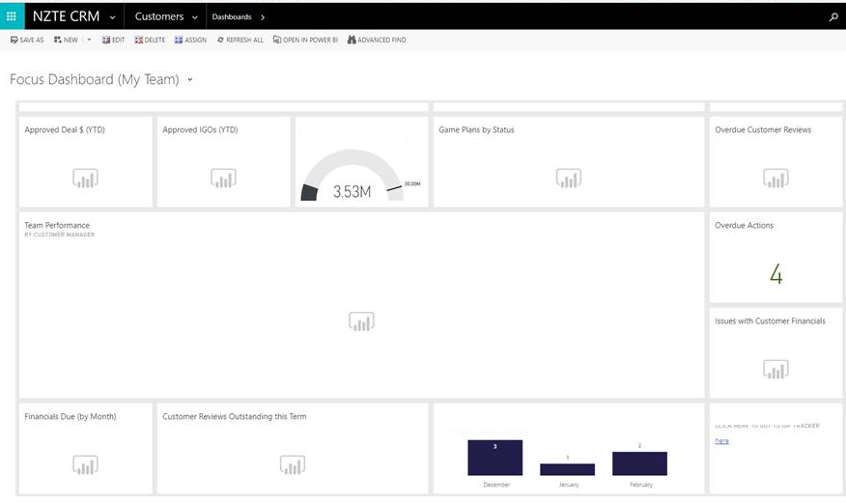Image resolution: width=846 pixels, height=504 pixels.
Task: Click the Advanced Find binoculars icon
Action: tap(352, 40)
